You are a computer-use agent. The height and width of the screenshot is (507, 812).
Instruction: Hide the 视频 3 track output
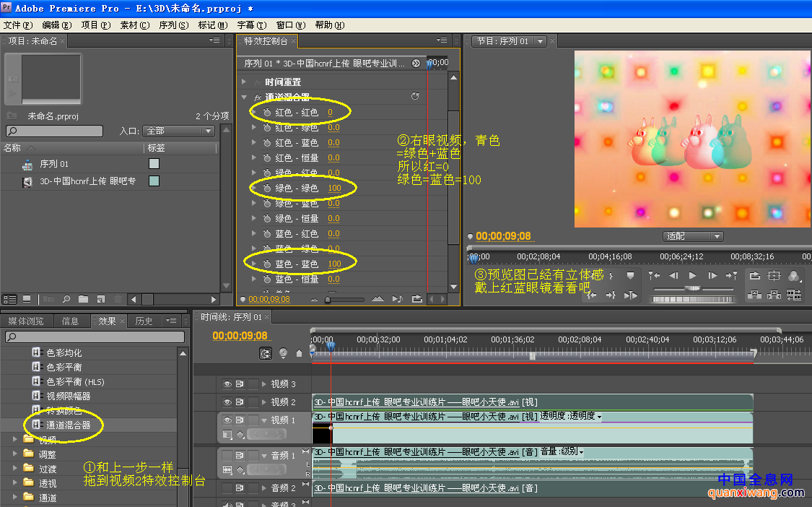227,384
